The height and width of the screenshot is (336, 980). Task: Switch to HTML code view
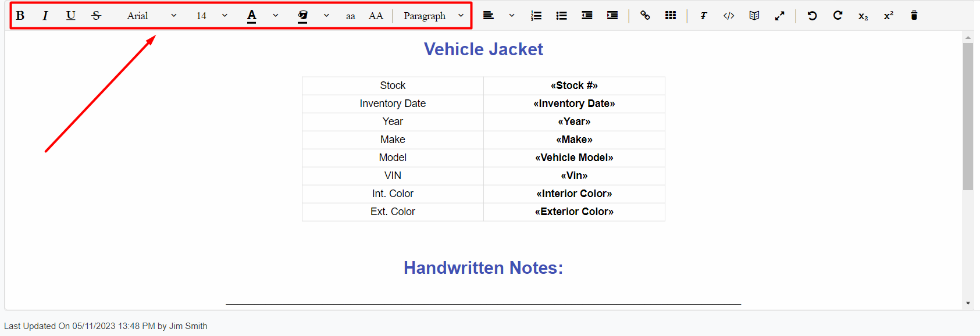click(x=729, y=16)
